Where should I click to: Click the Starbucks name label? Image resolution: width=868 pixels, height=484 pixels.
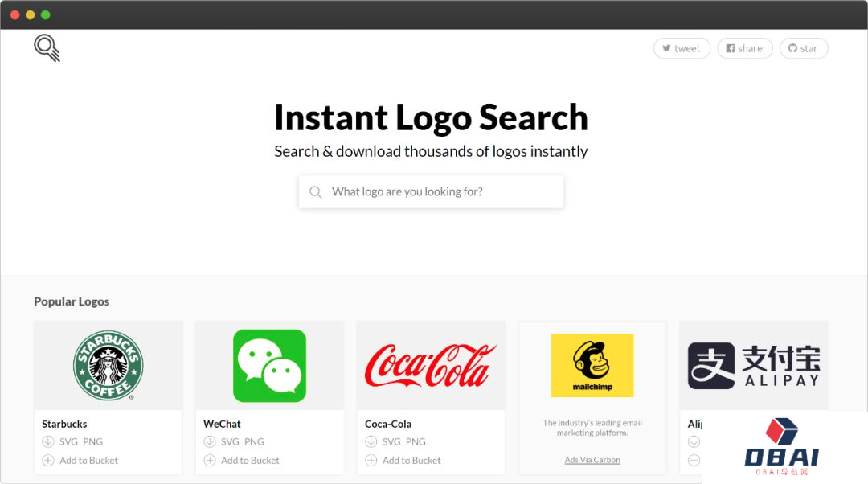click(x=64, y=425)
